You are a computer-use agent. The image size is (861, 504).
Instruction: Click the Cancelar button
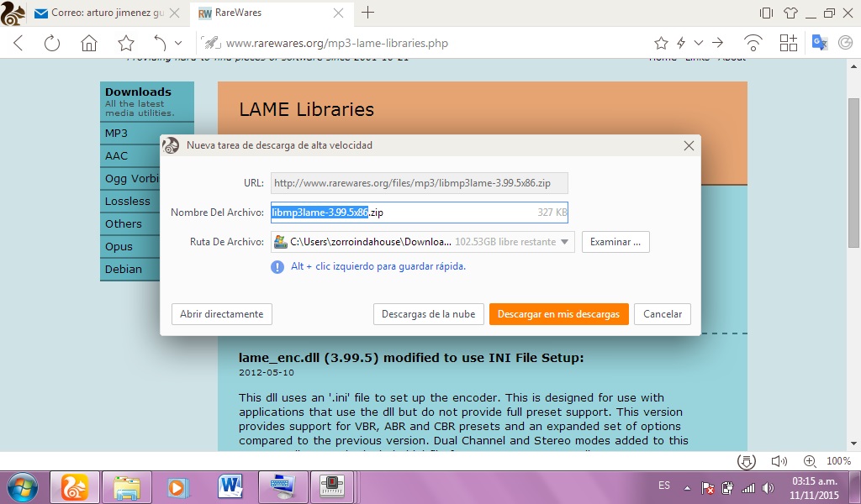pos(663,314)
